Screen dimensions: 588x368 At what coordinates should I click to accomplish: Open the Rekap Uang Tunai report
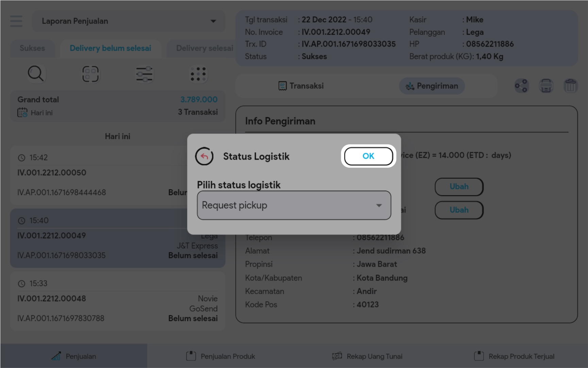367,356
